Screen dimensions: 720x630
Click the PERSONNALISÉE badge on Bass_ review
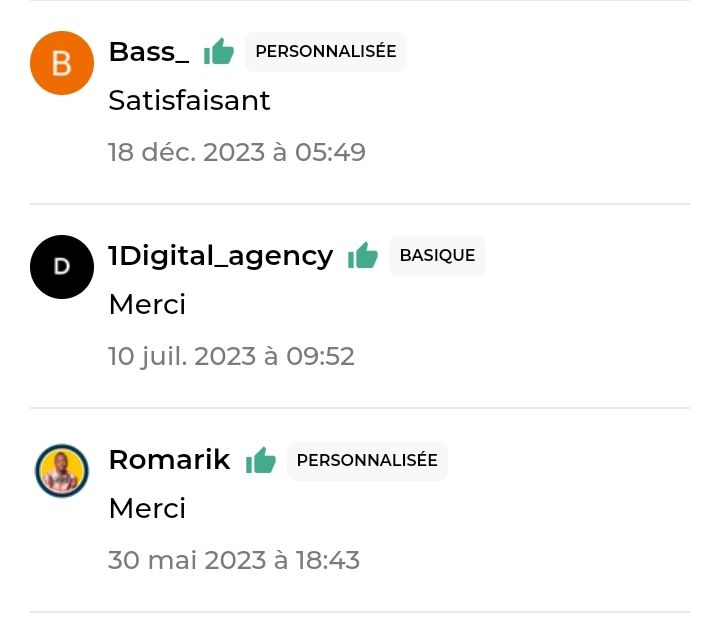pos(326,51)
